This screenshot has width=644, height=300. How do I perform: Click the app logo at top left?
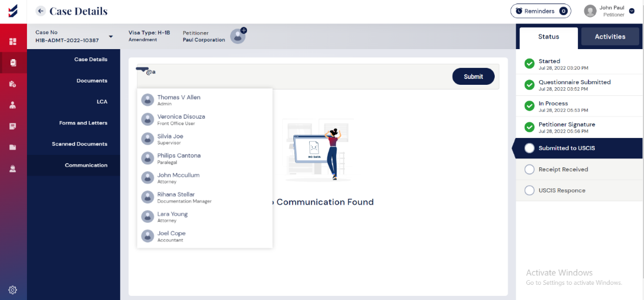[x=13, y=11]
